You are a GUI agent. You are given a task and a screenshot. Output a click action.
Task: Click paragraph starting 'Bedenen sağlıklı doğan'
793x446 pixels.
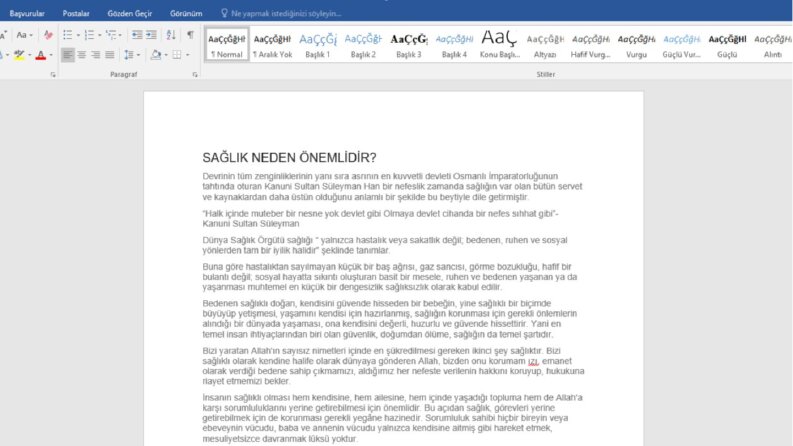pos(390,319)
